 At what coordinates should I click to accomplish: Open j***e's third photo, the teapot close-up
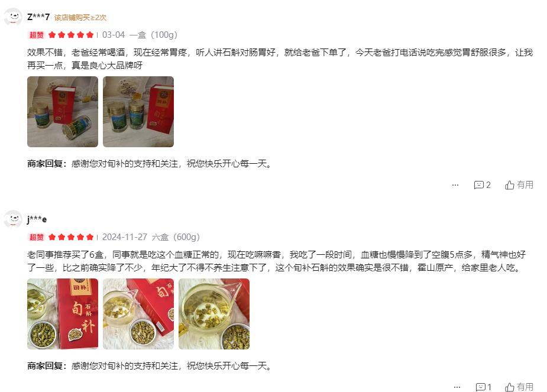pyautogui.click(x=214, y=314)
